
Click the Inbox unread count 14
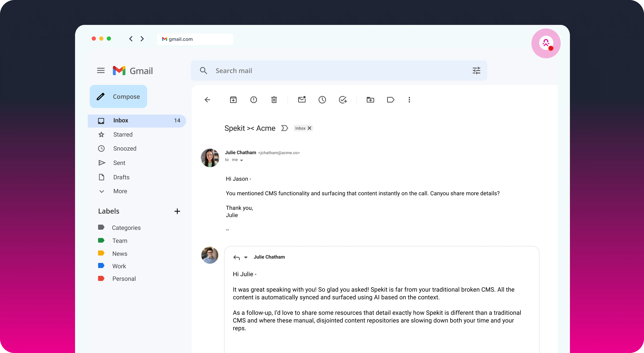177,121
